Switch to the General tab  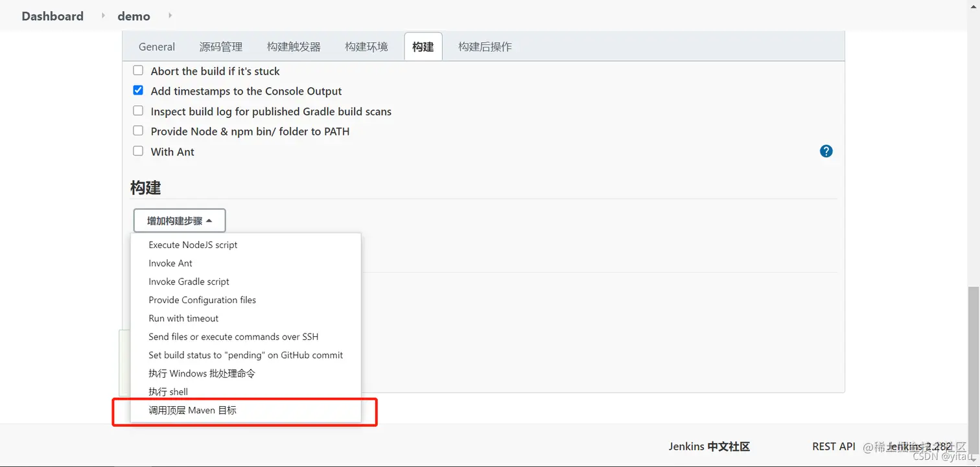pyautogui.click(x=157, y=47)
